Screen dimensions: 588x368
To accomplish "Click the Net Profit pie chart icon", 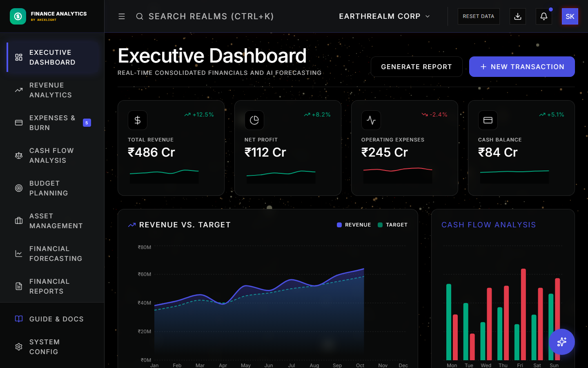I will 254,120.
